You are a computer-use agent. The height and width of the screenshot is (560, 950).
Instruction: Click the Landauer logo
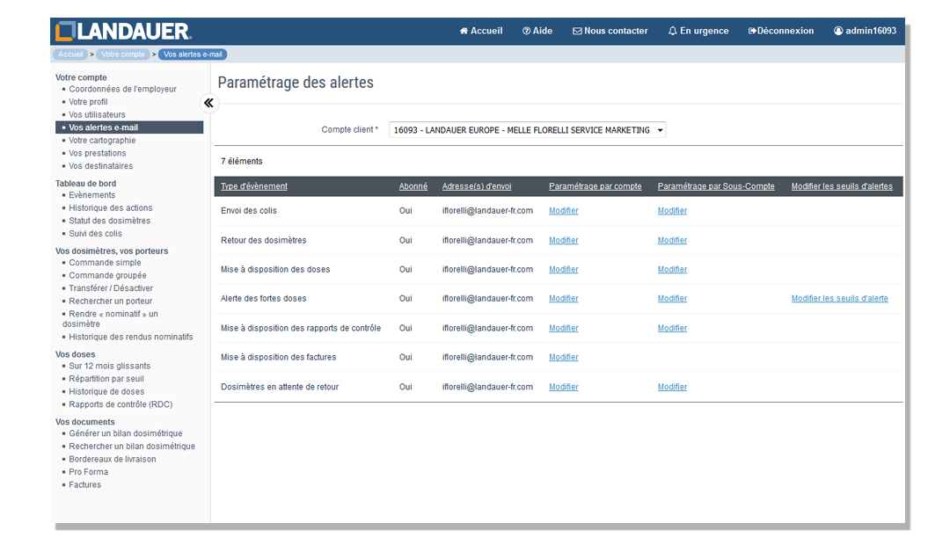[119, 30]
